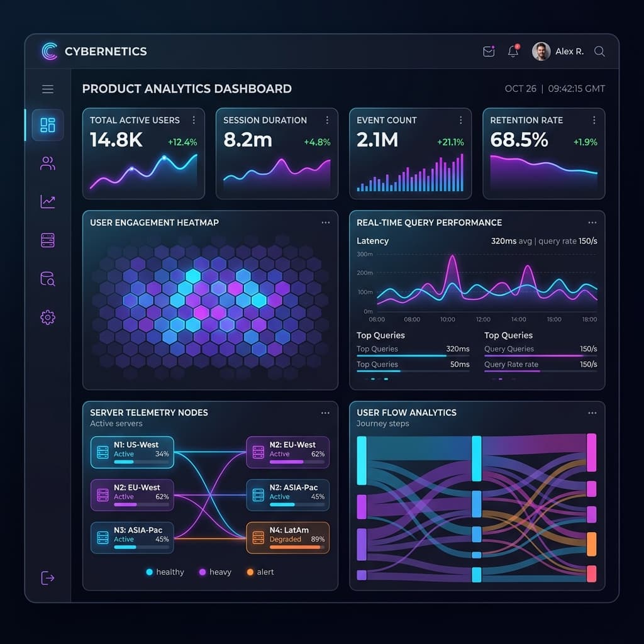Screen dimensions: 644x644
Task: Click the Cybernetics logo icon
Action: coord(49,52)
